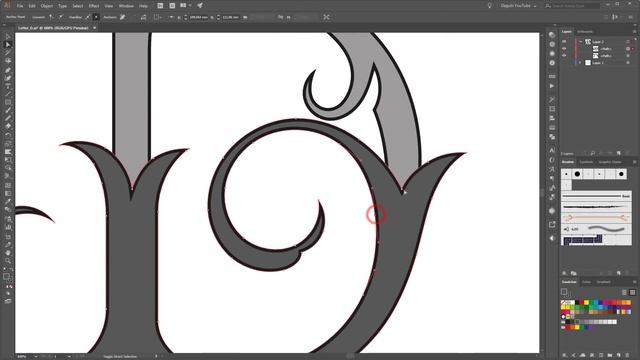Select the Hand tool

8,253
